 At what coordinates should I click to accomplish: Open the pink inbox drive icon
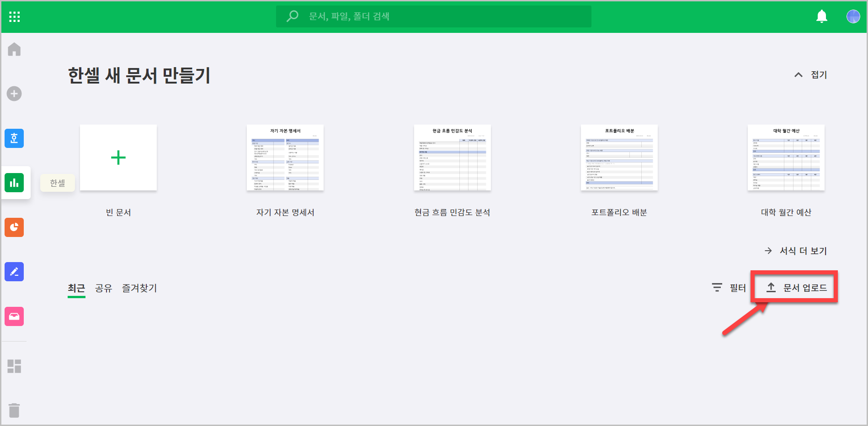click(14, 316)
